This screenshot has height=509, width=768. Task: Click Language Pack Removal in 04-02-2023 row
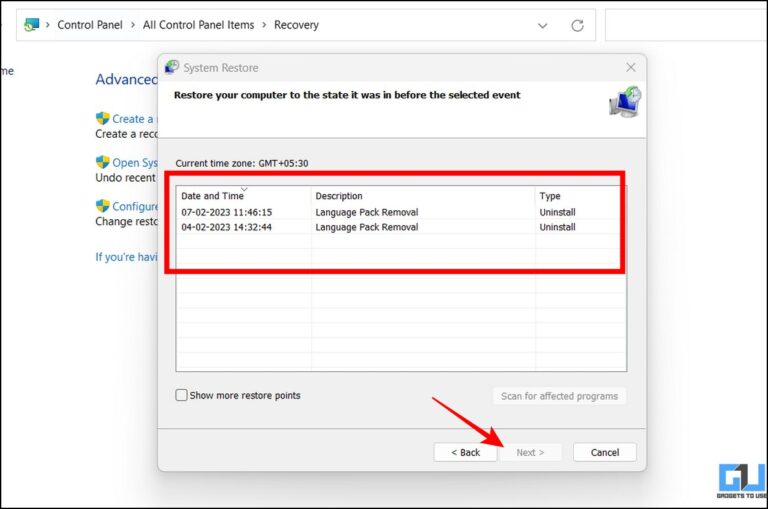point(367,227)
